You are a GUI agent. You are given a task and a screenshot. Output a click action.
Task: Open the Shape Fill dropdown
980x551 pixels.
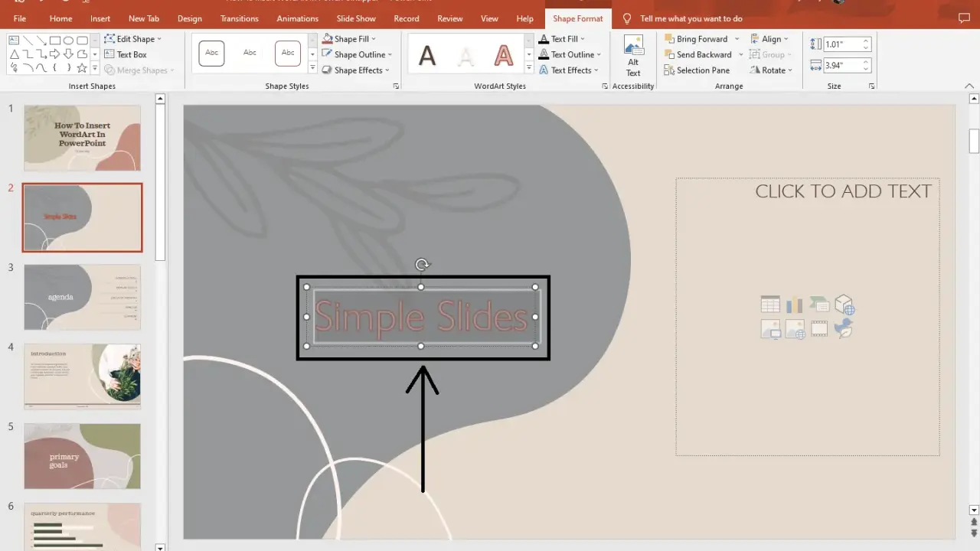(x=349, y=39)
